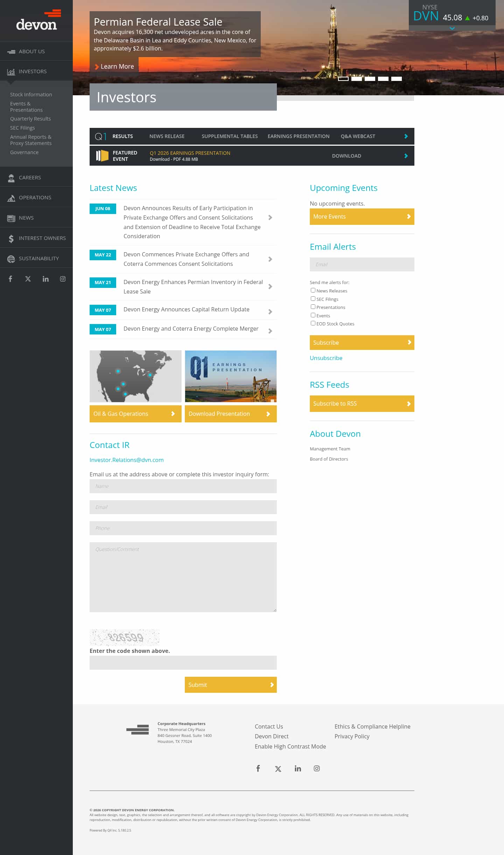Screen dimensions: 504x855
Task: Open Earnings Presentation in Q1 bar
Action: 299,136
